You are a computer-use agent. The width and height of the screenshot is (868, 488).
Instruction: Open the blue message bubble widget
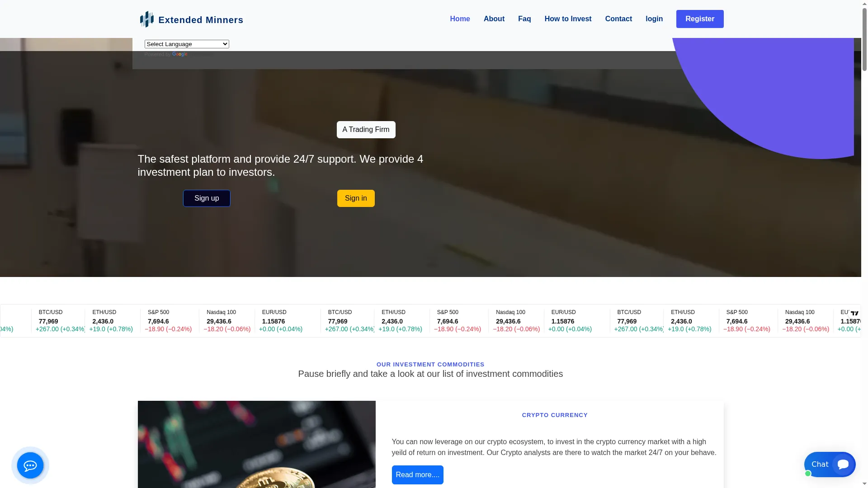[x=30, y=465]
